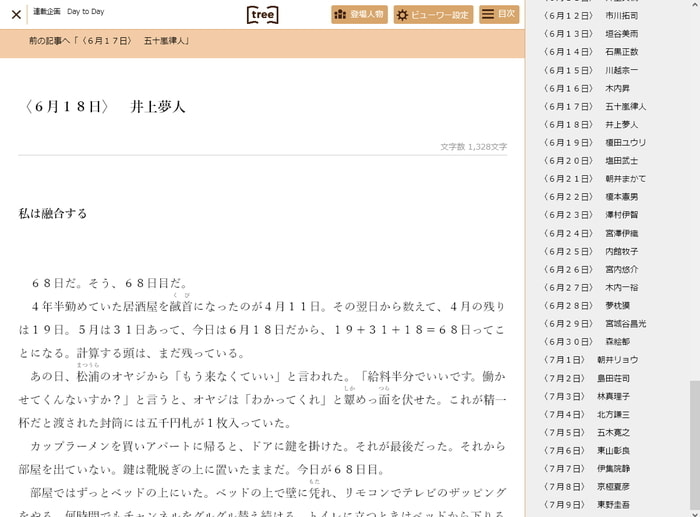Open 〈6月25日〉 内館牧子 article
Viewport: 700px width, 517px height.
[x=594, y=252]
